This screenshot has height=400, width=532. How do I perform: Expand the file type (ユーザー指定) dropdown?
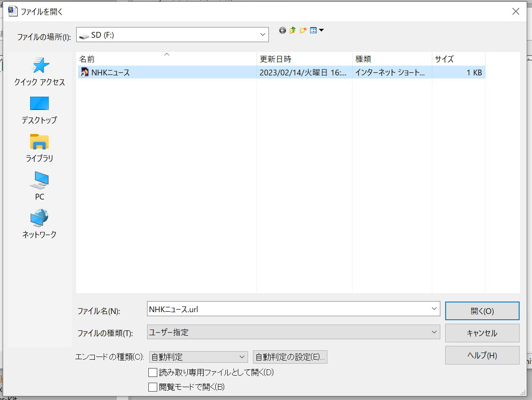[434, 332]
